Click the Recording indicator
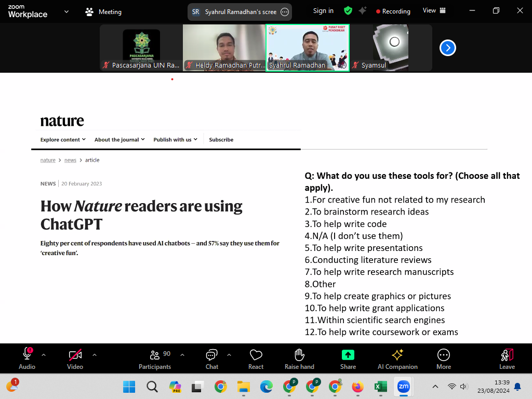Image resolution: width=532 pixels, height=399 pixels. pyautogui.click(x=393, y=11)
